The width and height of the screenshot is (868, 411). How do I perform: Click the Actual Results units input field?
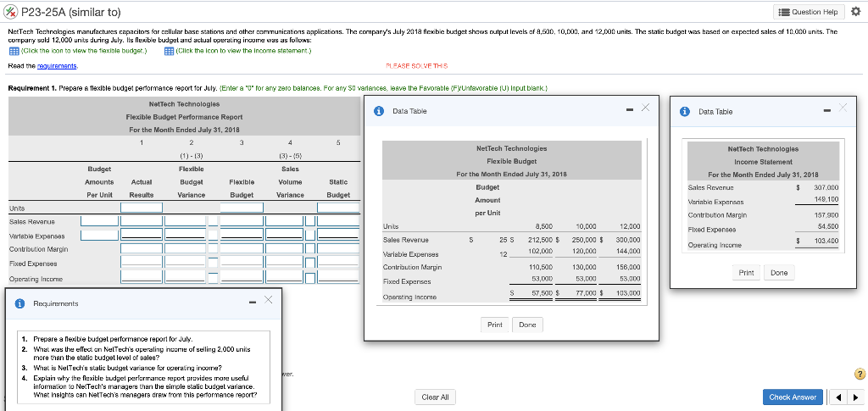tap(142, 208)
